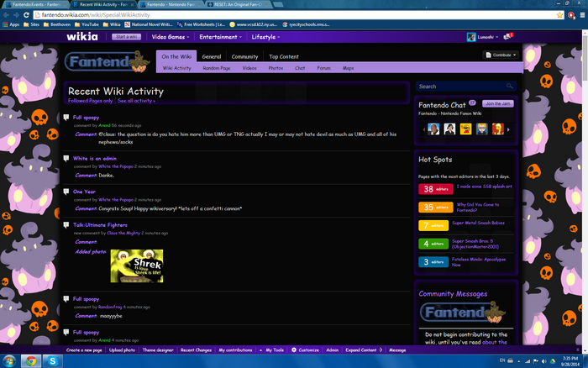Select the On the Wiki tab

pyautogui.click(x=176, y=56)
